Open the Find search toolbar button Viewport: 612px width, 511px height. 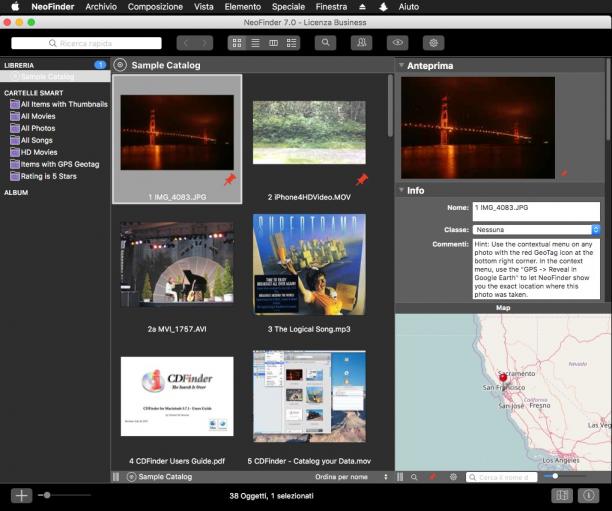pos(326,43)
